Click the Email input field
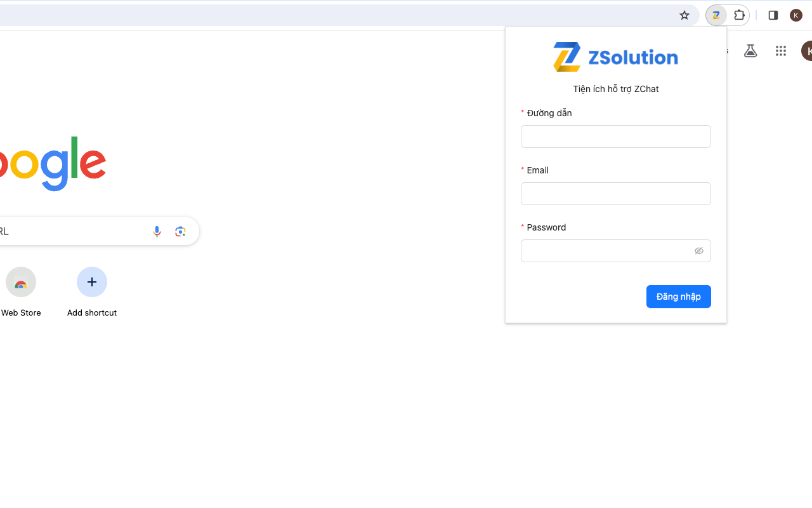This screenshot has width=812, height=508. [615, 193]
